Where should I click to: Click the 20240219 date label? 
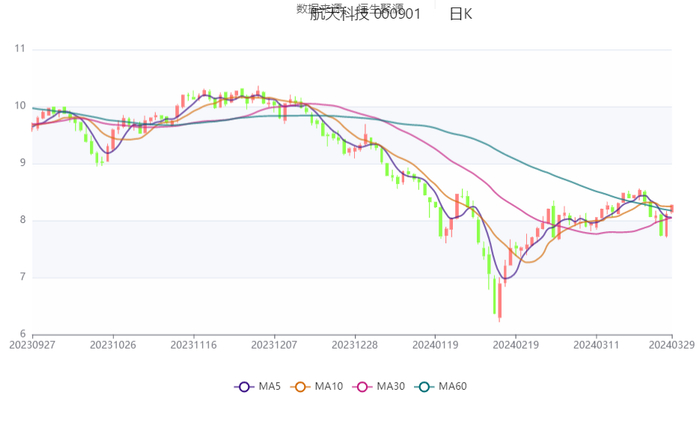point(515,344)
